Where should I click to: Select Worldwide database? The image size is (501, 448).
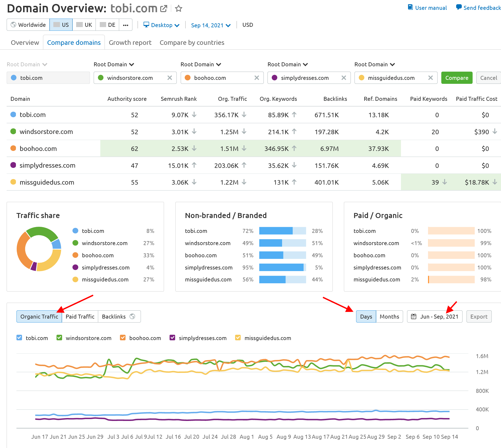click(28, 25)
